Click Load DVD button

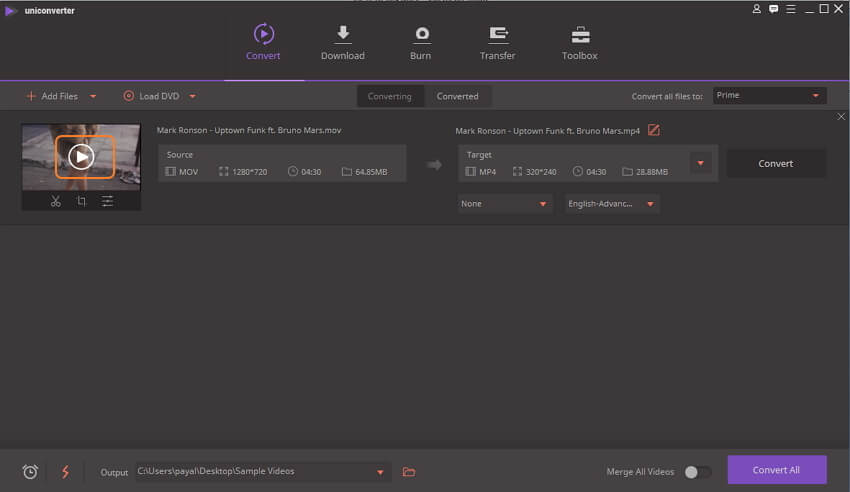point(151,96)
